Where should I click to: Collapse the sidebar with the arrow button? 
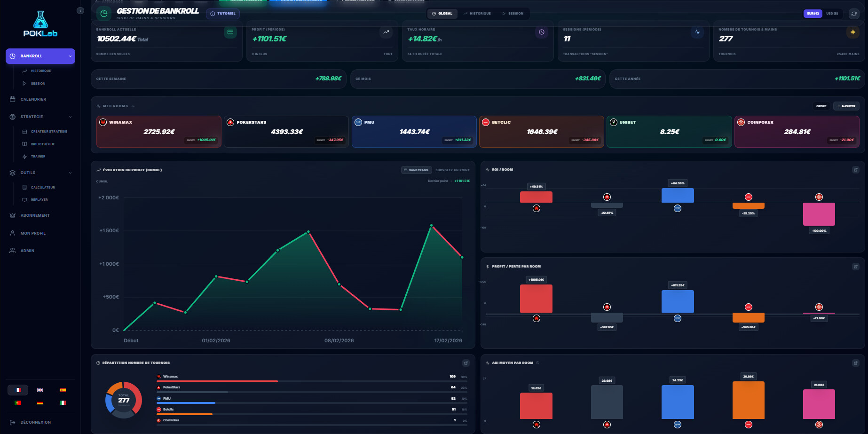click(x=80, y=10)
